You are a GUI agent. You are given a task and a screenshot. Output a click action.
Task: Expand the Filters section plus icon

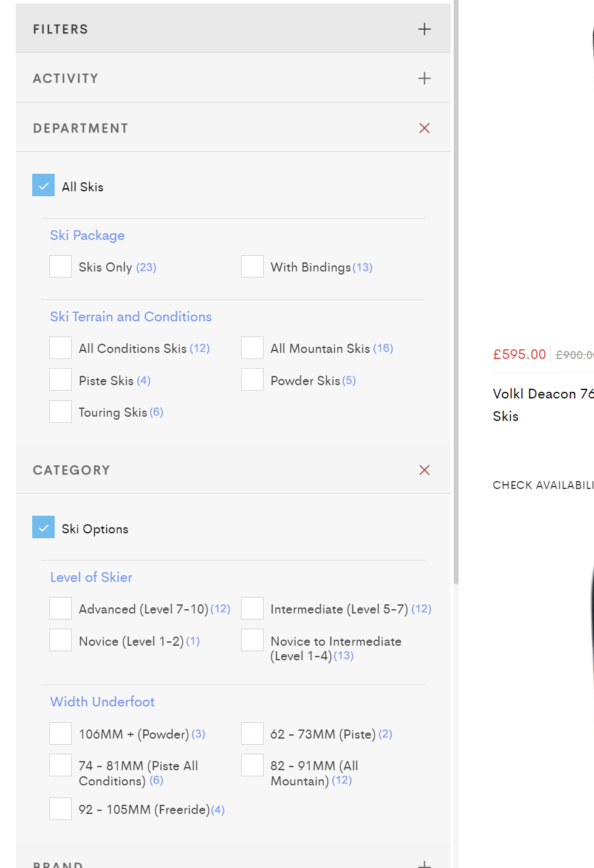[x=424, y=29]
